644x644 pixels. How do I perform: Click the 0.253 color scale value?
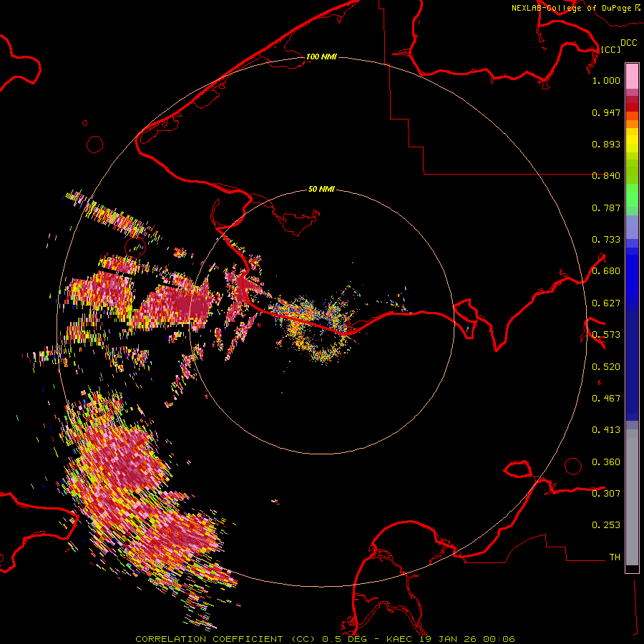[606, 525]
